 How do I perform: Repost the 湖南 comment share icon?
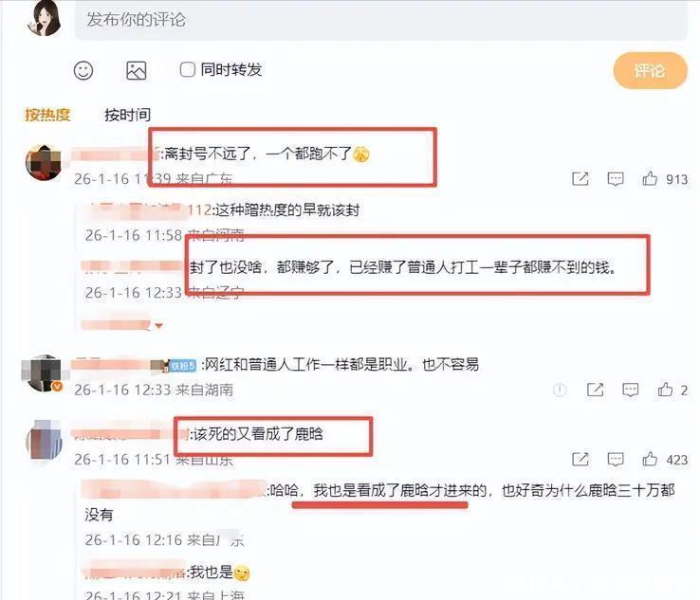pyautogui.click(x=595, y=390)
